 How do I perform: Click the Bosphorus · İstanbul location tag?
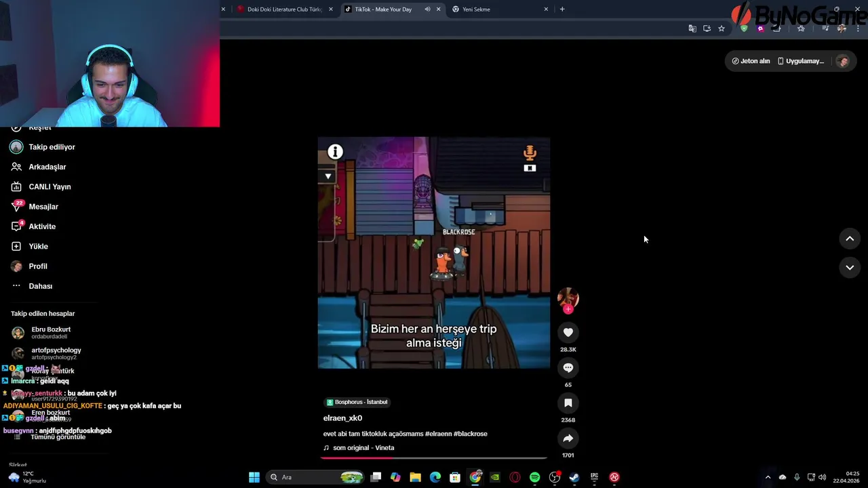point(357,402)
